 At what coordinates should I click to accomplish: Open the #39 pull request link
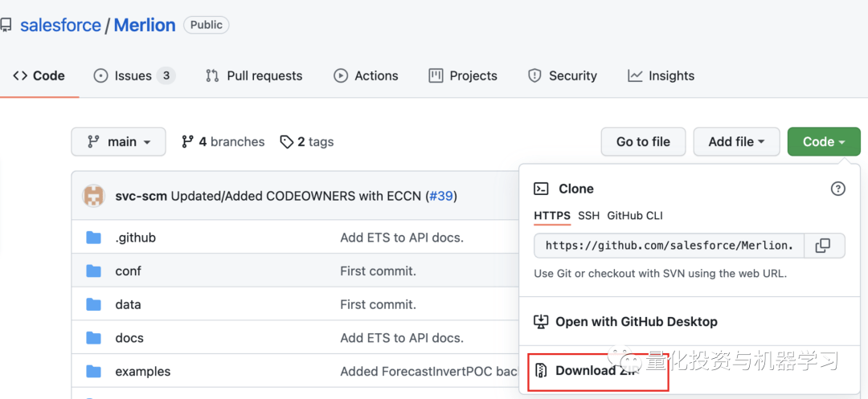pos(441,196)
